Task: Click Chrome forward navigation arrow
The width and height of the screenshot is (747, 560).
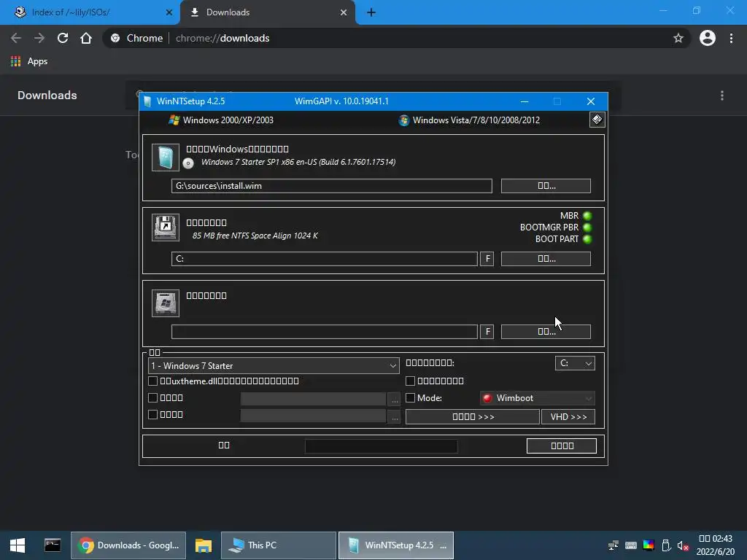Action: [39, 38]
